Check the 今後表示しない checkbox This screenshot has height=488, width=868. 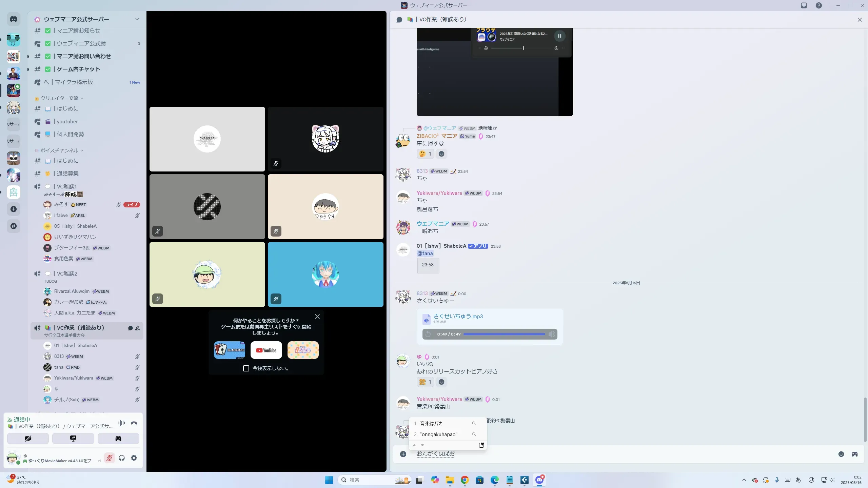coord(246,368)
